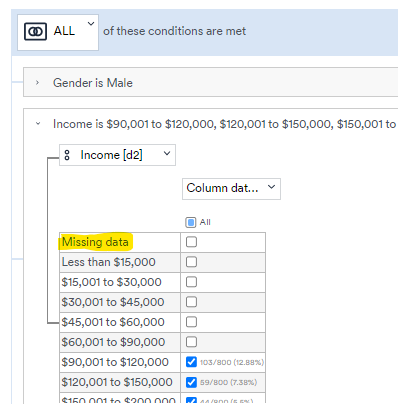Select the $15,001 to $30,000 label
Screen dimensions: 398x404
point(112,282)
